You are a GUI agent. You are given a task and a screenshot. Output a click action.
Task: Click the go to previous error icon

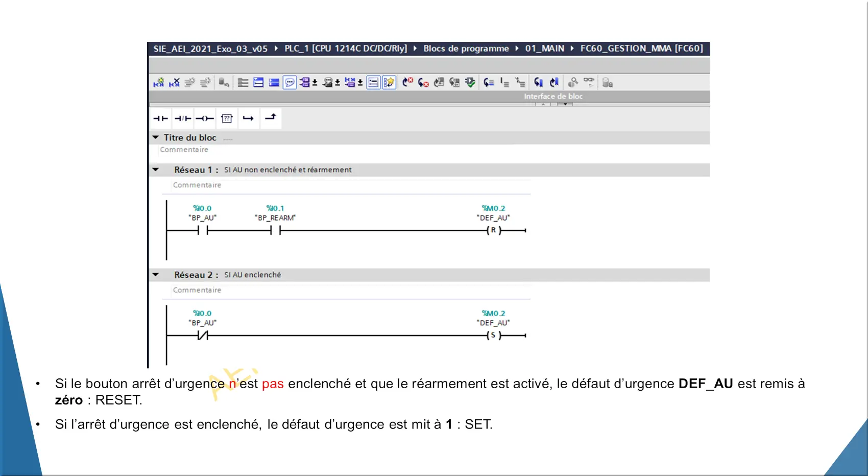pos(407,82)
